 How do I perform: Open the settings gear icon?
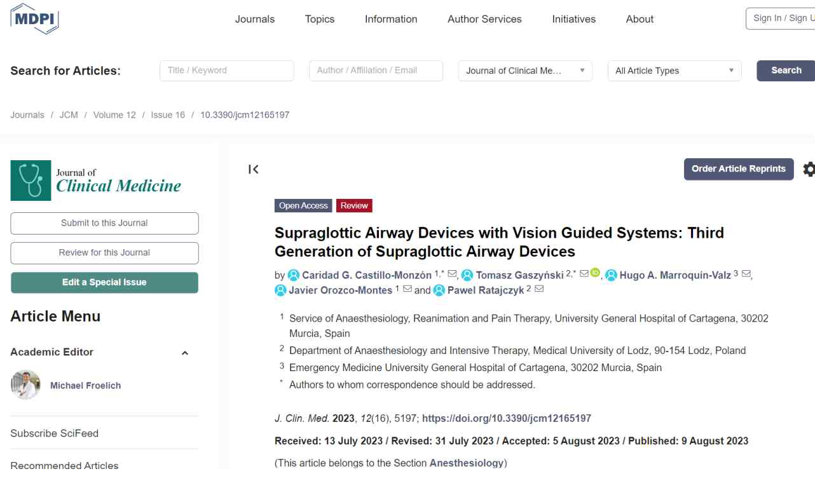tap(809, 169)
